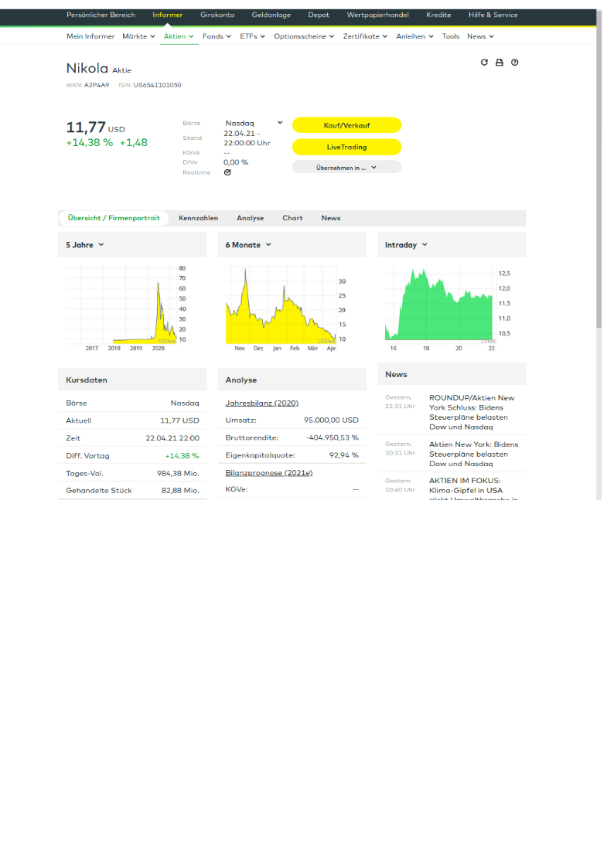
Task: Expand the Anleihen dropdown
Action: tap(415, 36)
